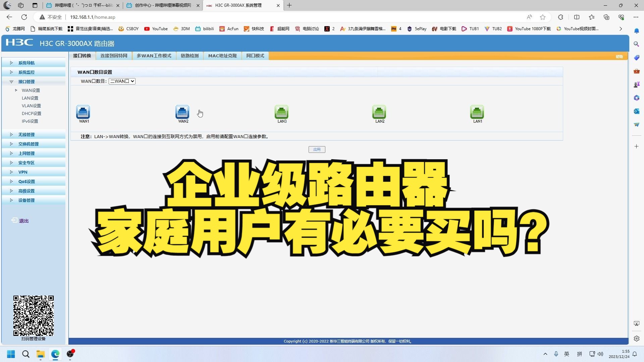The height and width of the screenshot is (362, 644).
Task: Toggle the LAN1 port icon
Action: coord(477,112)
